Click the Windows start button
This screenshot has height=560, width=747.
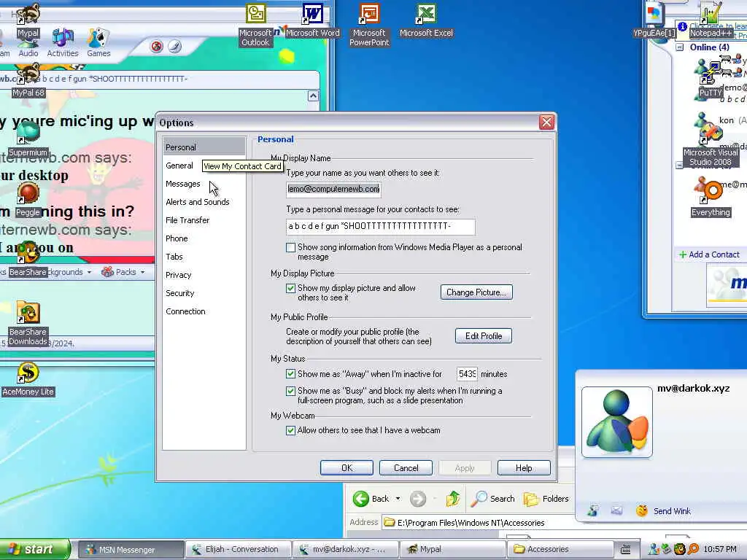point(34,549)
